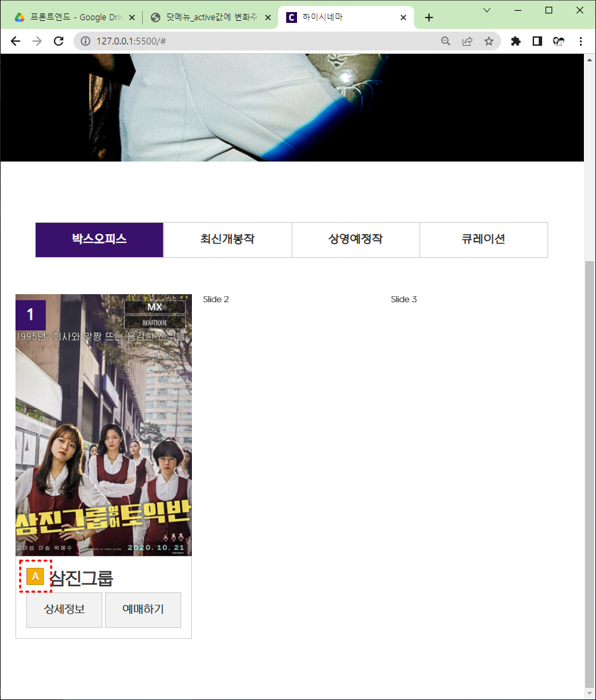
Task: Switch to the 프론트엔드 Google Drive tab
Action: click(74, 17)
